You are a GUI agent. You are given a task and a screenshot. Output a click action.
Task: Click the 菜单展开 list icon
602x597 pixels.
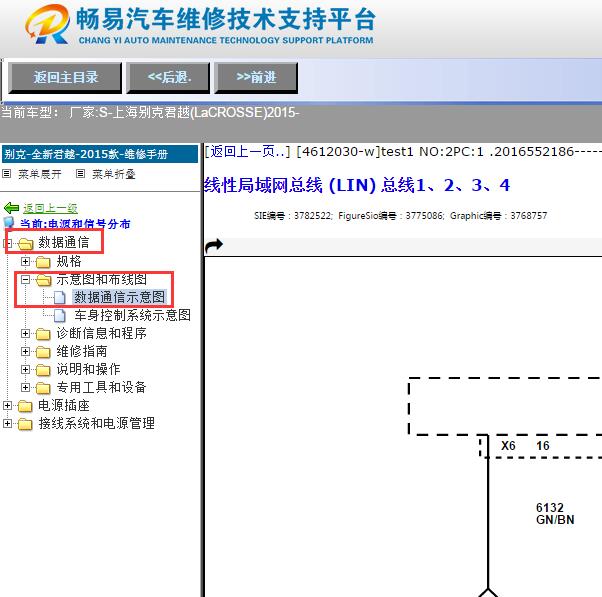tap(6, 174)
